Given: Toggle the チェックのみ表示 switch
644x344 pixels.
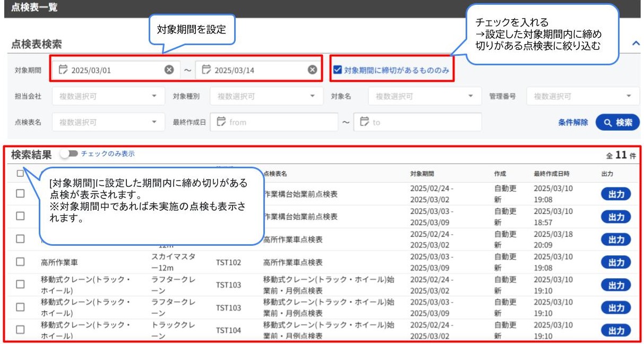Looking at the screenshot, I should click(x=69, y=154).
